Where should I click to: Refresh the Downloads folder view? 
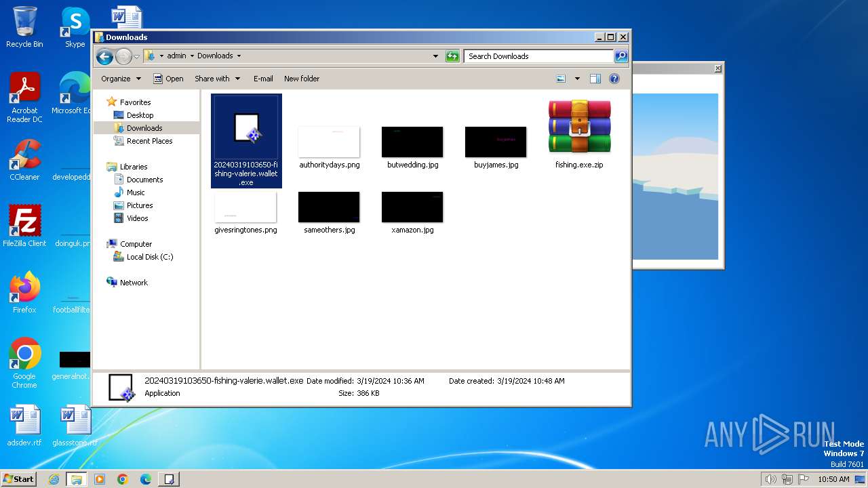[x=452, y=56]
